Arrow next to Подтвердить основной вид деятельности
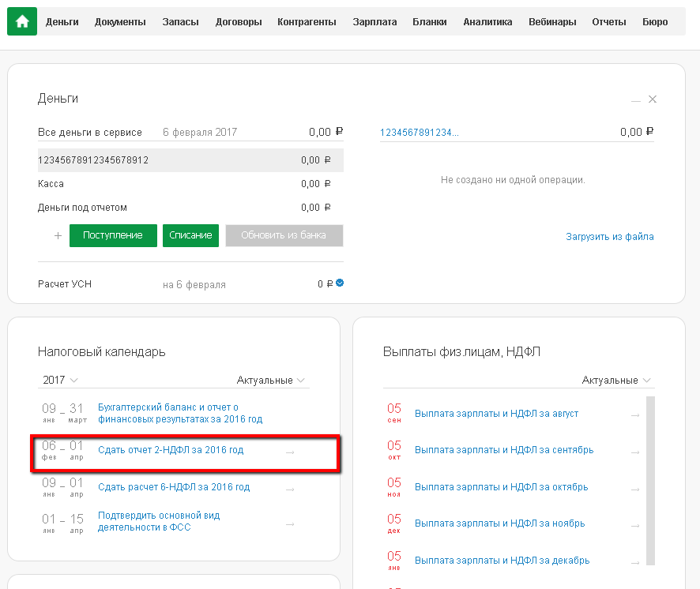The image size is (700, 589). [x=290, y=523]
